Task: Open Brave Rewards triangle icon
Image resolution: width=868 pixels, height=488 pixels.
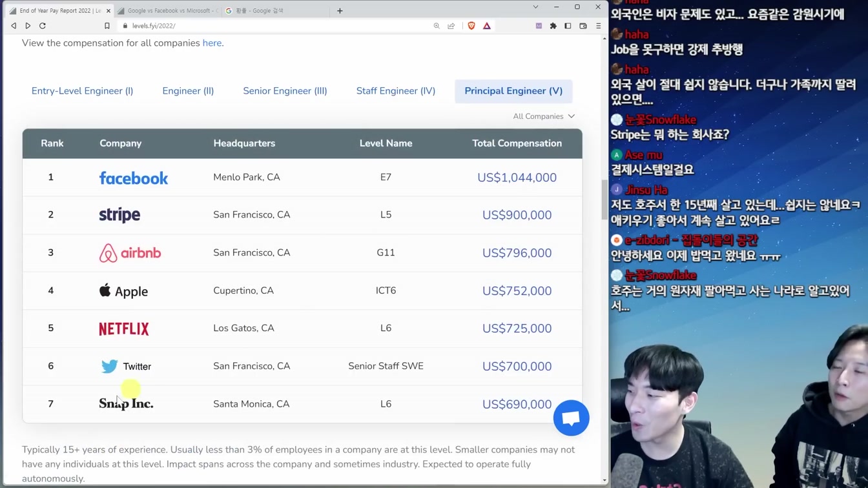Action: click(x=487, y=26)
